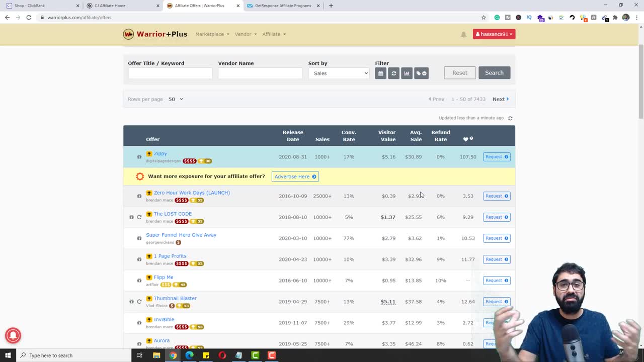Request the 1 Page Profits offer
The width and height of the screenshot is (644, 362).
point(497,259)
